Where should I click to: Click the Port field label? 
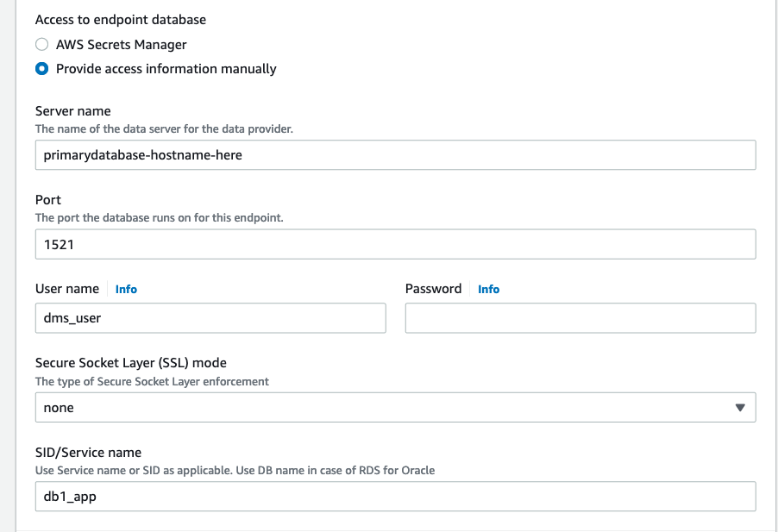pos(48,200)
